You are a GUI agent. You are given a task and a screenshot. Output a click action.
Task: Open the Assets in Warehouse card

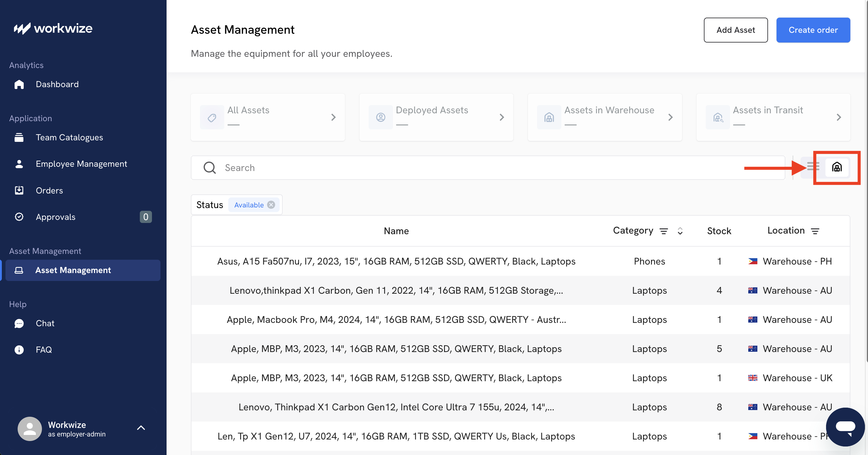(x=605, y=117)
